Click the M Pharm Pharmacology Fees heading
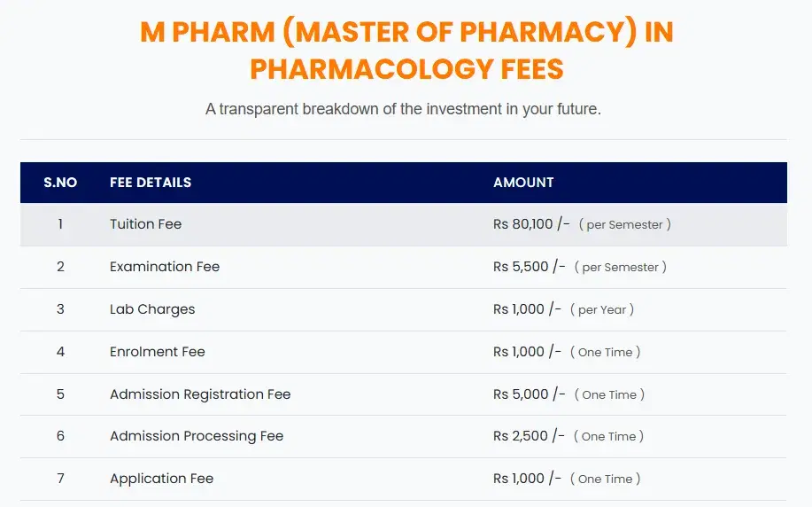The height and width of the screenshot is (507, 812). 406,50
